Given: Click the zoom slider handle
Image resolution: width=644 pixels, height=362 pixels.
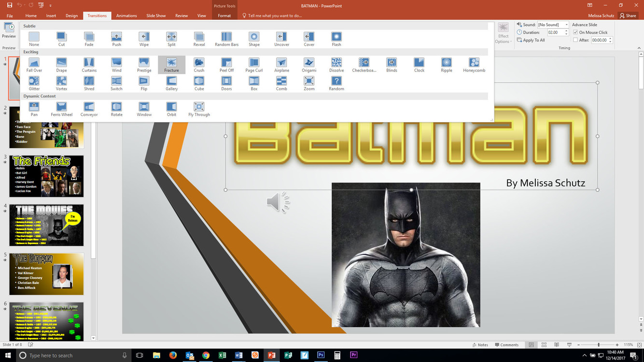Looking at the screenshot, I should click(x=599, y=345).
